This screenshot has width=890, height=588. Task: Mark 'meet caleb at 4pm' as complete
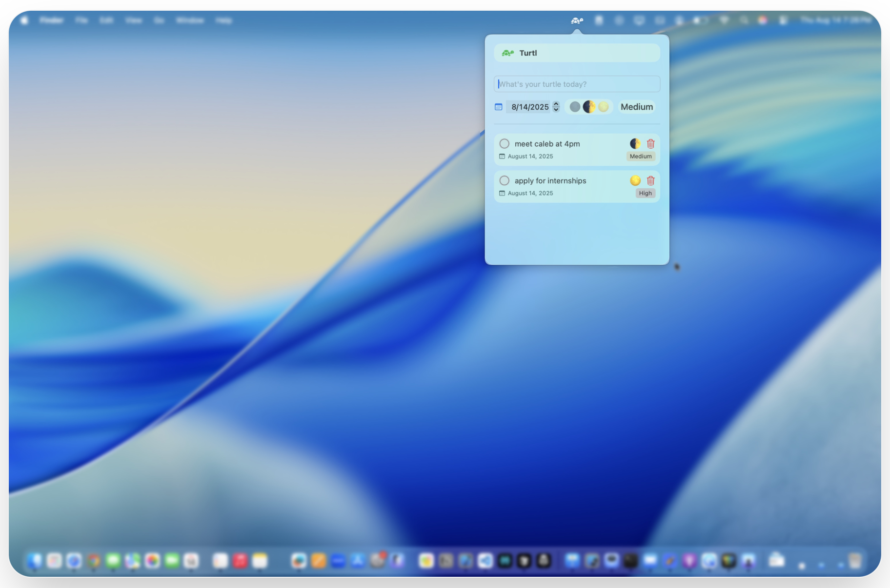pyautogui.click(x=505, y=144)
